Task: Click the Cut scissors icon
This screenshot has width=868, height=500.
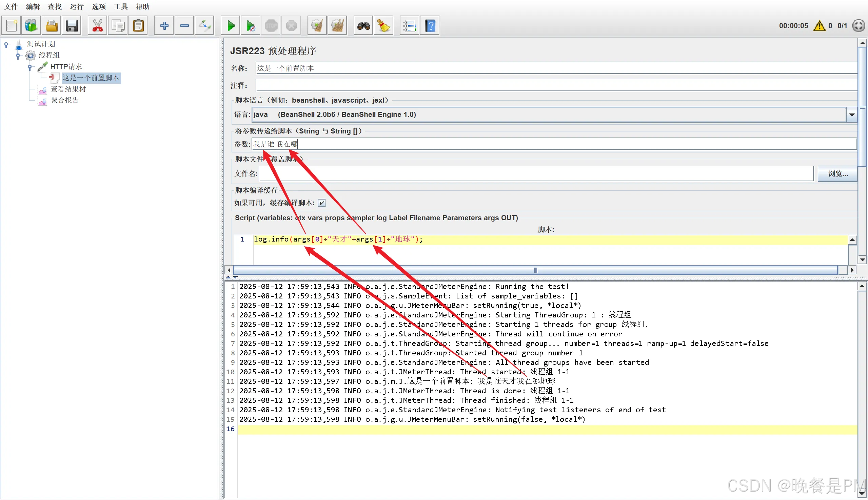Action: click(98, 26)
